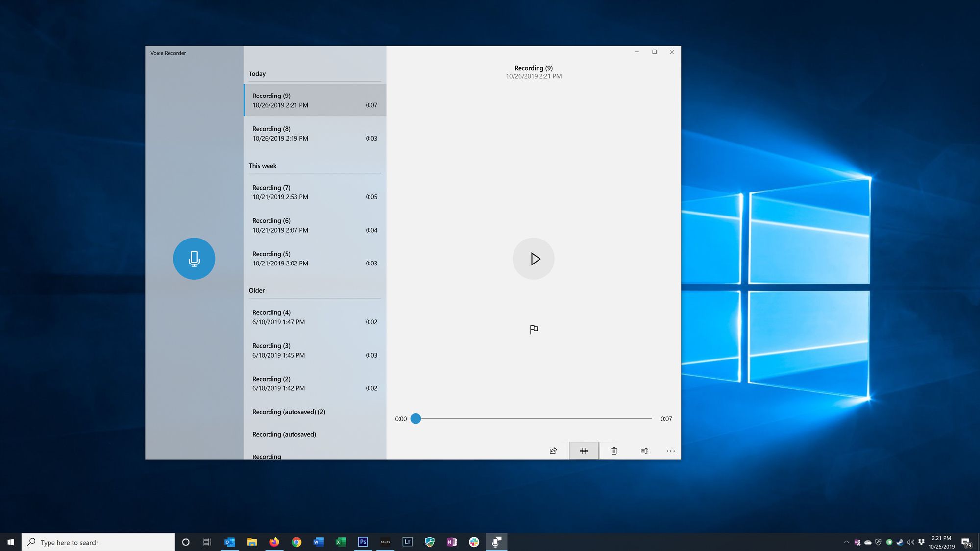Click the delete recording trash icon

click(x=613, y=450)
